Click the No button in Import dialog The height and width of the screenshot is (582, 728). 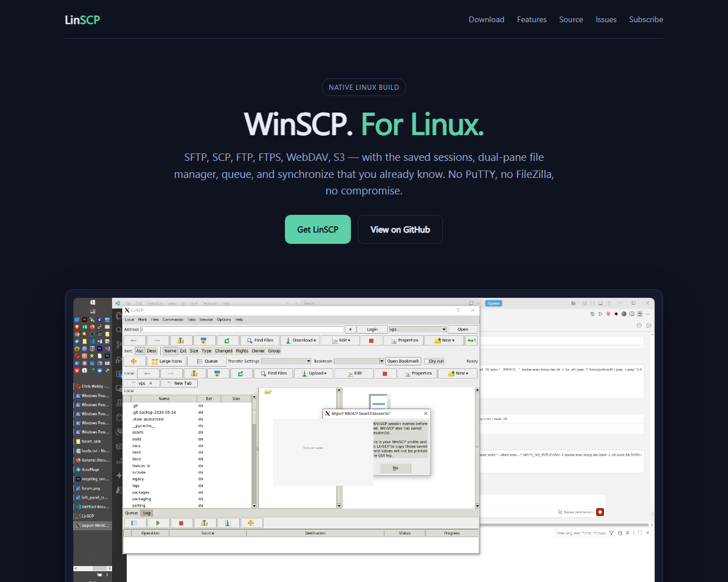(x=395, y=468)
